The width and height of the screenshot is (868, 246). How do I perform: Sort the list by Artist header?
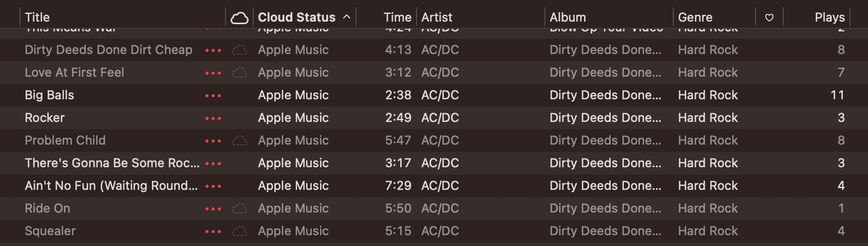point(437,17)
